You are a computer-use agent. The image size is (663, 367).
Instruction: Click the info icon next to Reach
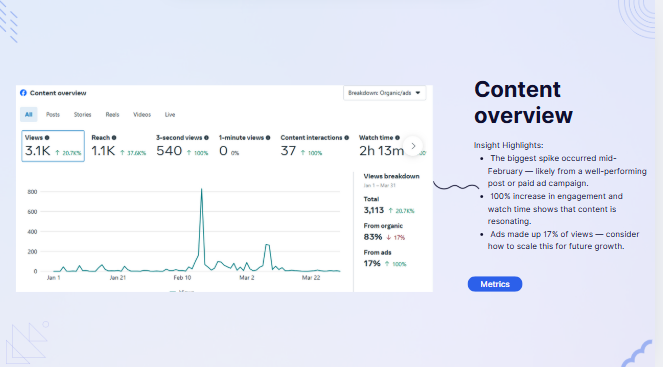pos(114,138)
